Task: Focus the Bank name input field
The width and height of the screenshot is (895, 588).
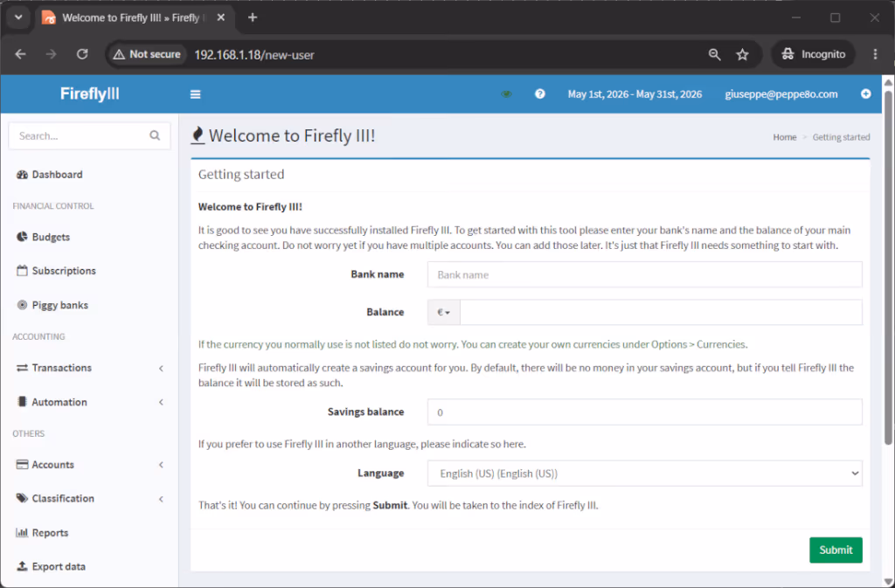Action: [x=644, y=274]
